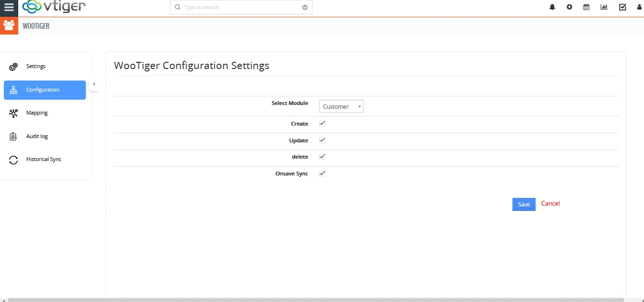The image size is (644, 302).
Task: Open the calendar icon in top bar
Action: [586, 7]
